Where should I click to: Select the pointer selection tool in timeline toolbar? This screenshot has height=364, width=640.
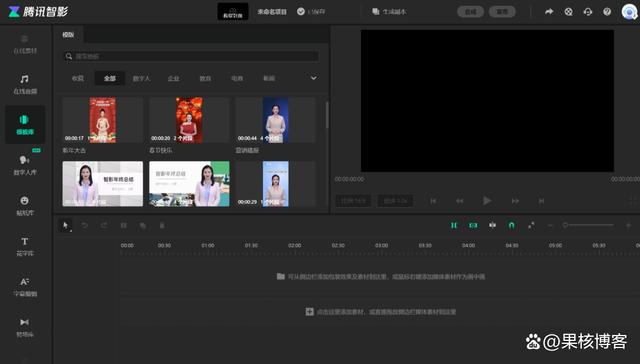[65, 225]
